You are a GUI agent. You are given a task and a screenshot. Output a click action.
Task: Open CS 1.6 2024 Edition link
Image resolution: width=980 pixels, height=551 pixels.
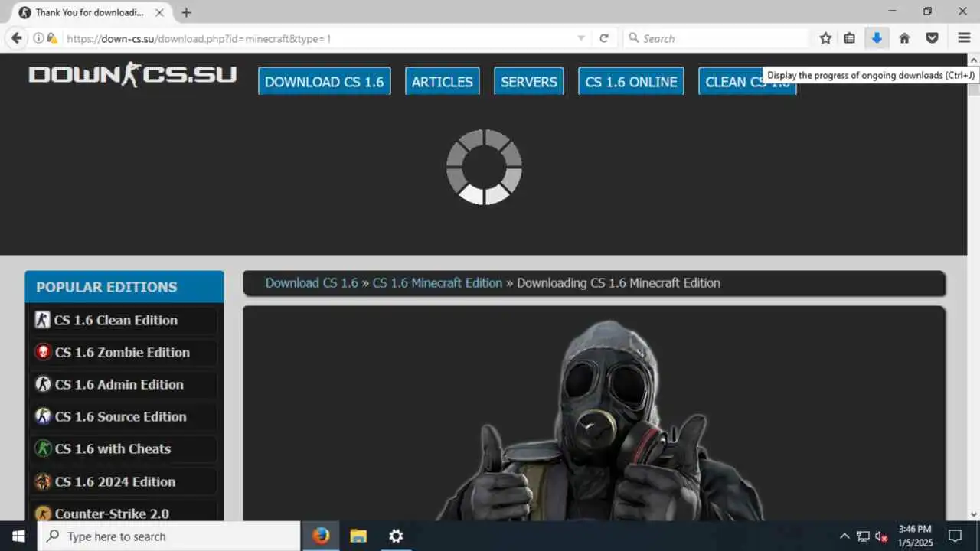115,481
